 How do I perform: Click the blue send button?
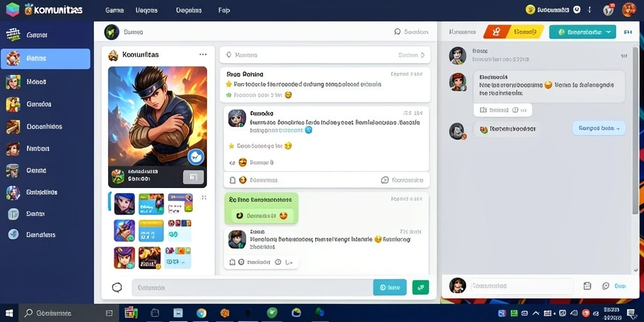tap(390, 287)
